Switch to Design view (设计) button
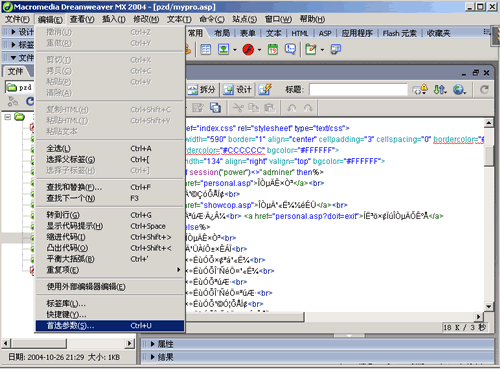This screenshot has width=500, height=369. (x=237, y=89)
